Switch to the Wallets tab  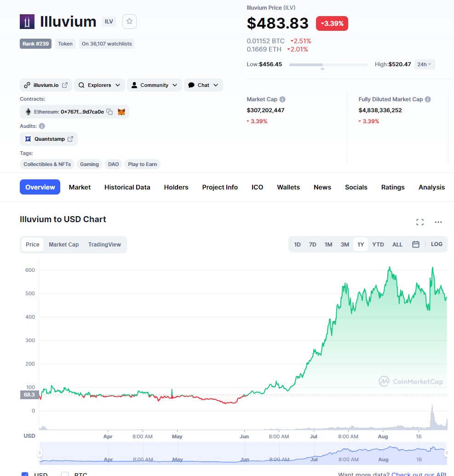click(288, 187)
